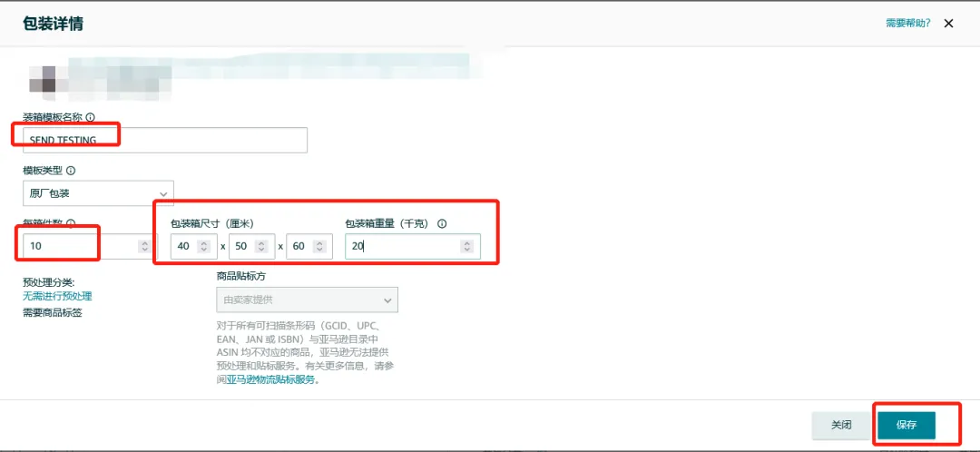
Task: Click the info icon beside 装箱模板名称
Action: [90, 117]
